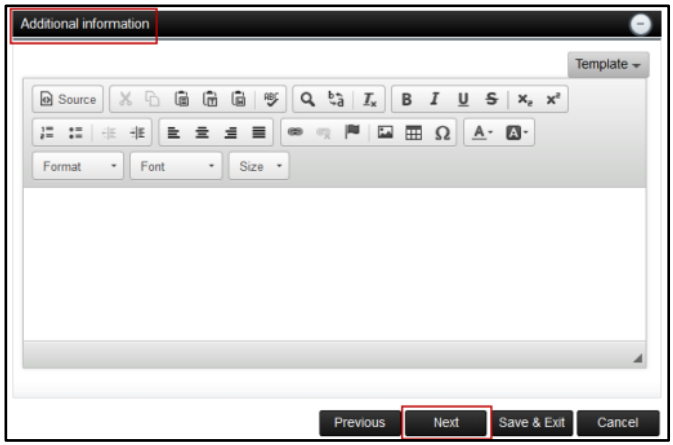Insert special character Omega icon
This screenshot has width=673, height=445.
pos(442,133)
